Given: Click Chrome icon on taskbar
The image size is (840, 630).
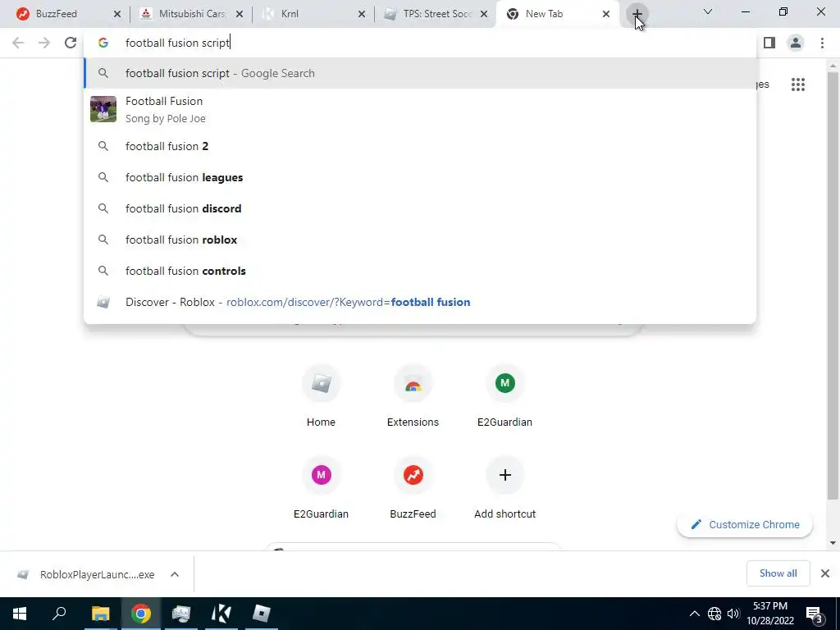Looking at the screenshot, I should [x=140, y=614].
